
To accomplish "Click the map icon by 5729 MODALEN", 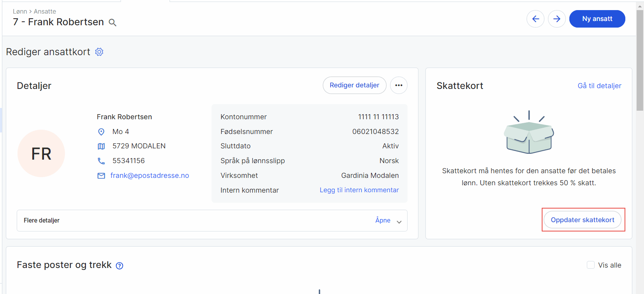I will tap(101, 146).
